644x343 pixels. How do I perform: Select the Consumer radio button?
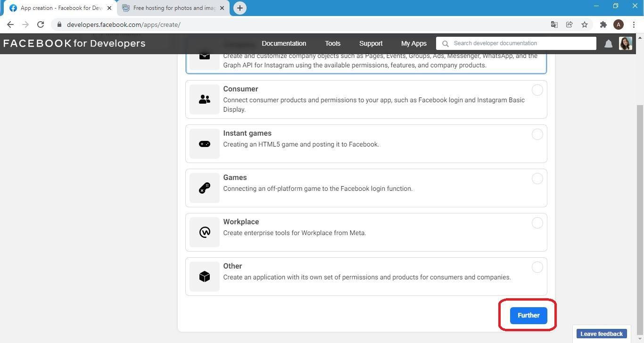pos(537,90)
